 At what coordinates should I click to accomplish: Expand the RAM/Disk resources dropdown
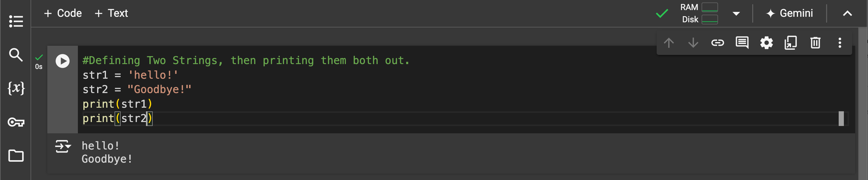click(x=736, y=14)
